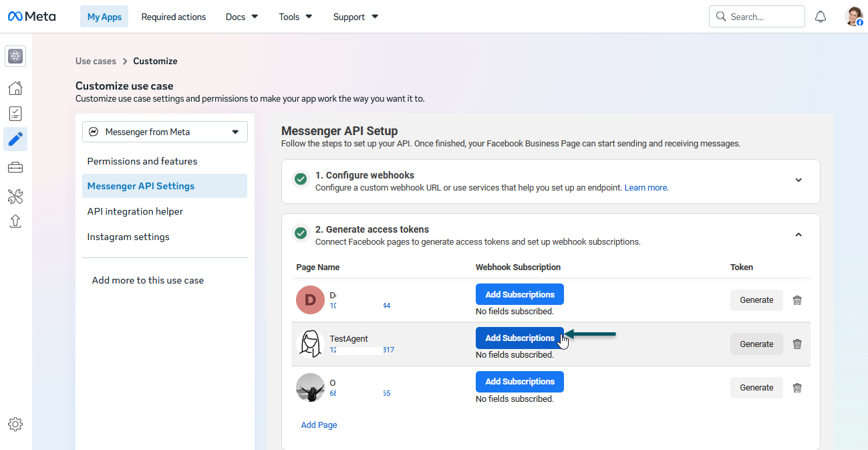868x450 pixels.
Task: Open the user profile avatar
Action: (x=854, y=17)
